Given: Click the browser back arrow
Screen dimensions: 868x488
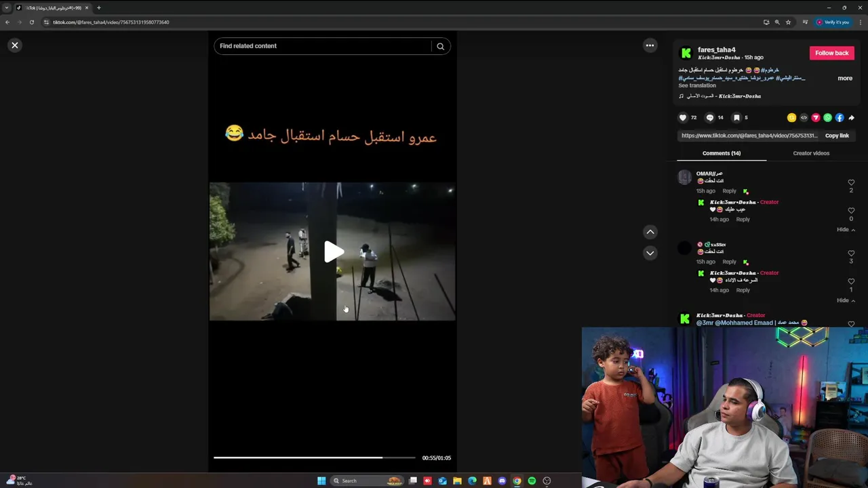Looking at the screenshot, I should tap(7, 22).
